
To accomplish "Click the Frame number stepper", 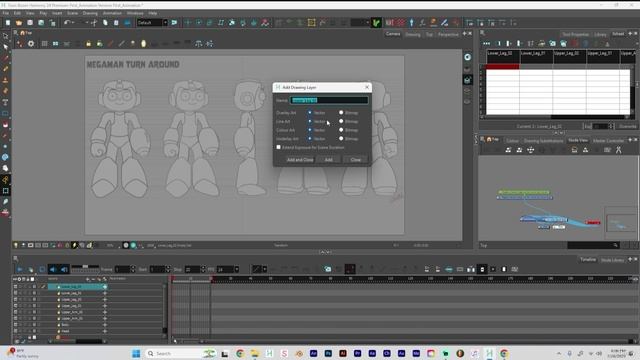I will [133, 269].
